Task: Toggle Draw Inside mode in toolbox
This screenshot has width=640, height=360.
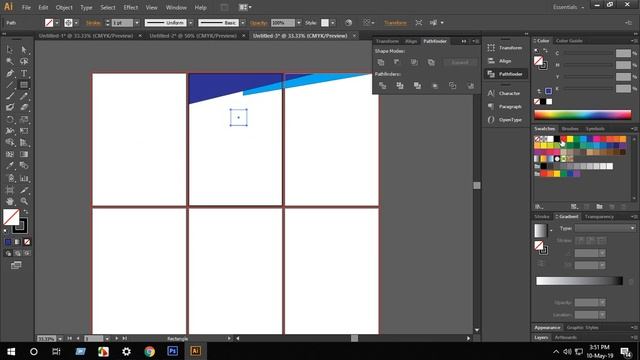Action: (27, 253)
